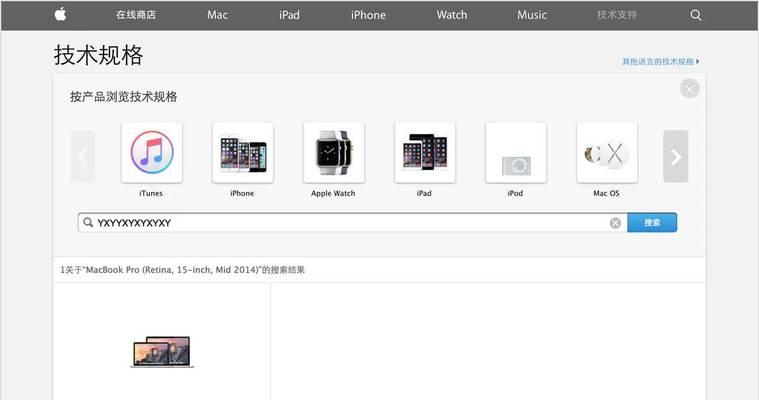
Task: Click the iTunes label under the icon
Action: point(151,193)
